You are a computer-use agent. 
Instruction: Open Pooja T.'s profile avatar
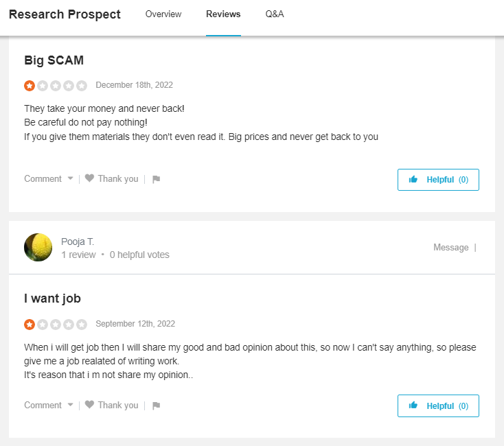[38, 248]
